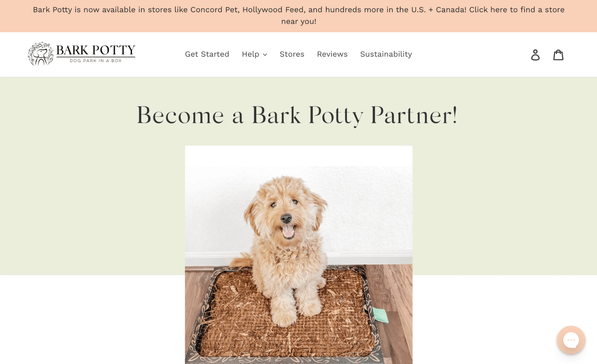Open the chat bubble widget
The height and width of the screenshot is (364, 597).
coord(571,340)
